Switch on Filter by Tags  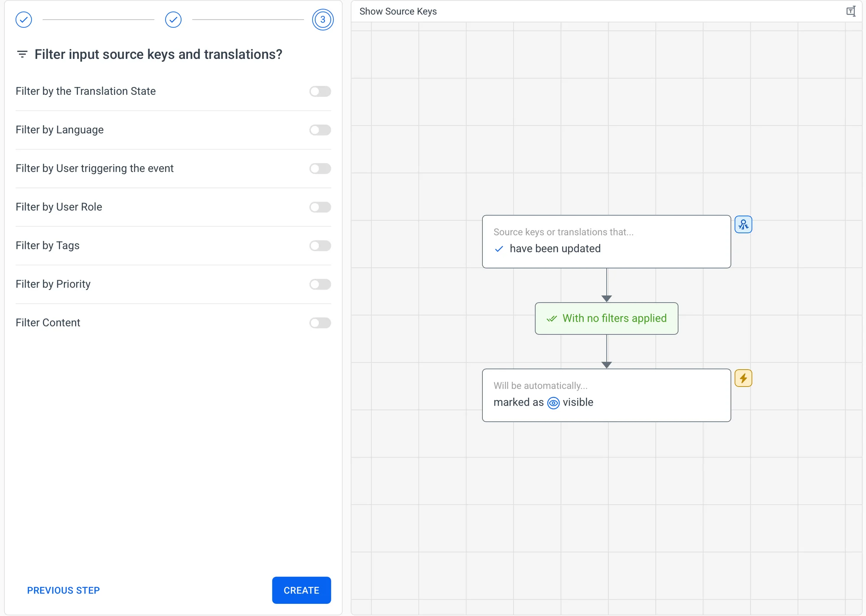(x=320, y=245)
